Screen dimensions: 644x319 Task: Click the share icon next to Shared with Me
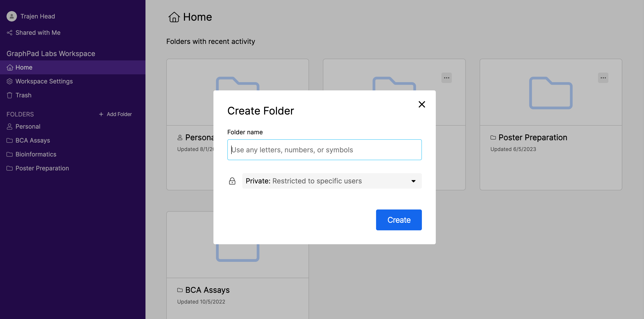tap(10, 33)
